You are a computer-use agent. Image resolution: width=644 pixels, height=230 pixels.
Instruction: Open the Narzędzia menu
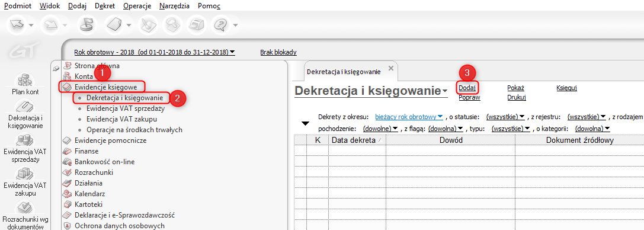coord(175,6)
